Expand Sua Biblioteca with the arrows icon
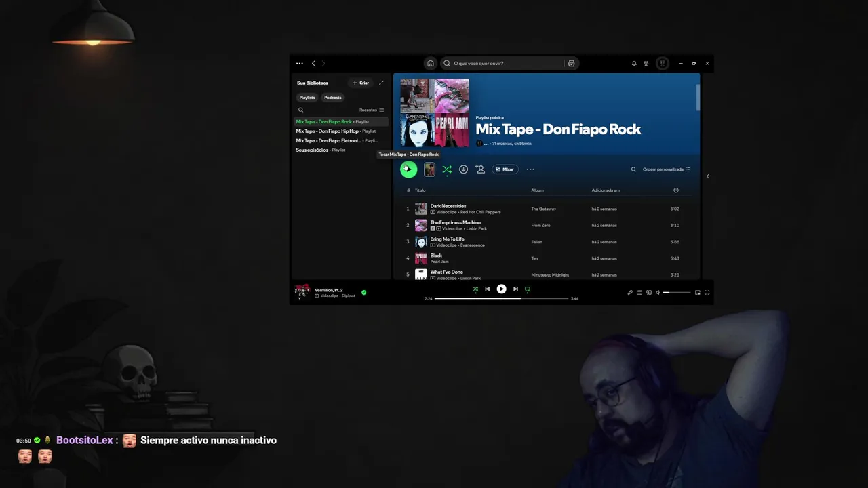The height and width of the screenshot is (488, 868). coord(381,83)
